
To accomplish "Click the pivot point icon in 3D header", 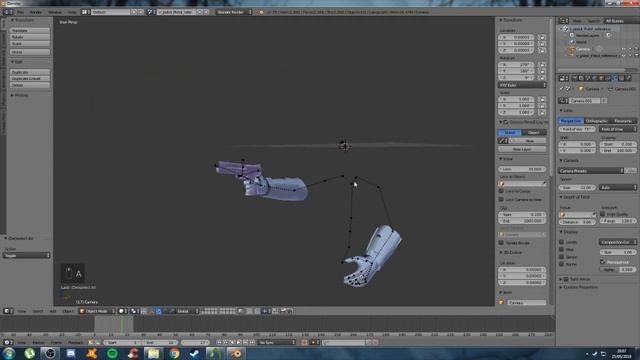I will click(x=135, y=311).
